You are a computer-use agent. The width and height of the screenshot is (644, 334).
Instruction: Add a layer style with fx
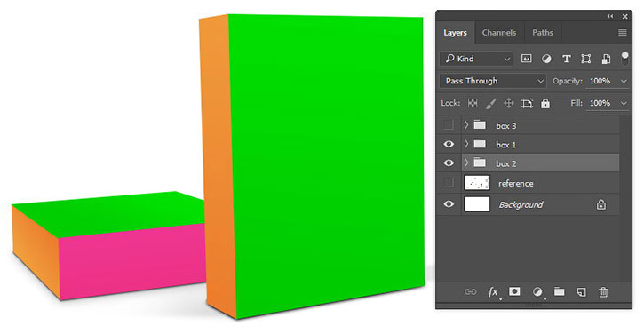pyautogui.click(x=493, y=291)
